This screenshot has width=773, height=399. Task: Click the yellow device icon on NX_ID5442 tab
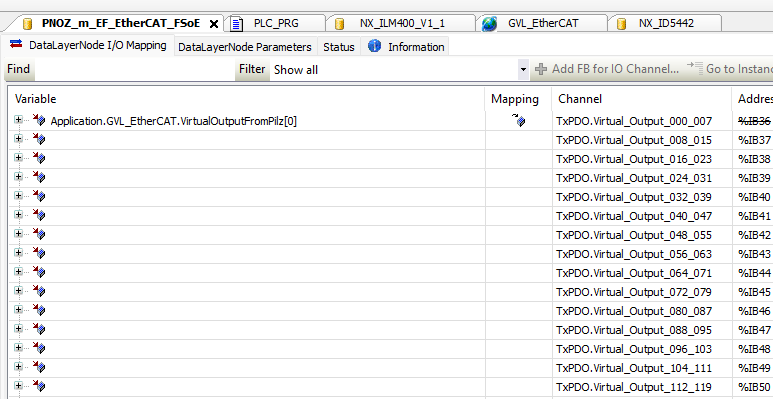622,24
